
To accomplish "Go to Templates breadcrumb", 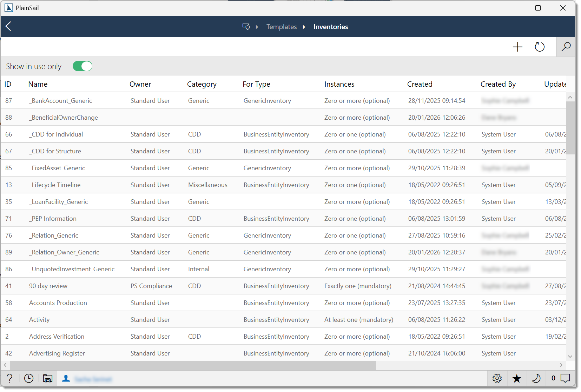I will 281,27.
